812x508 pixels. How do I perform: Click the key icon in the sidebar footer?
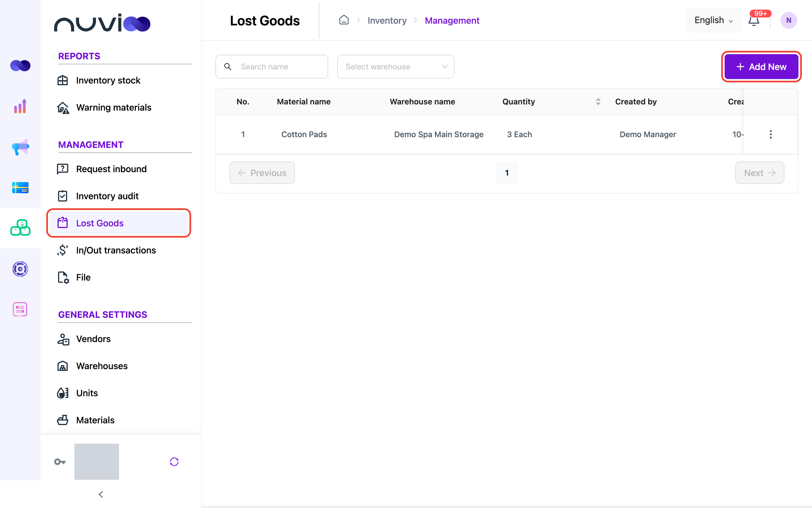click(60, 462)
